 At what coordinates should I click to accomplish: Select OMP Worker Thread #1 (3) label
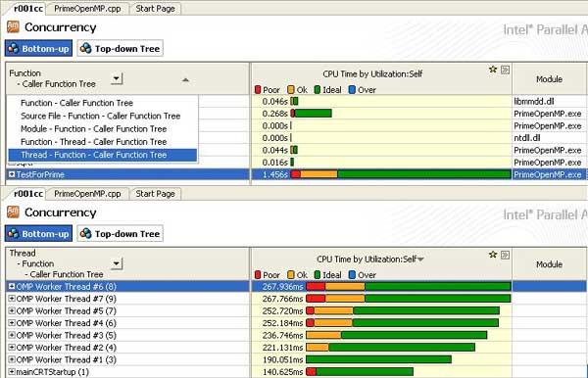[67, 359]
